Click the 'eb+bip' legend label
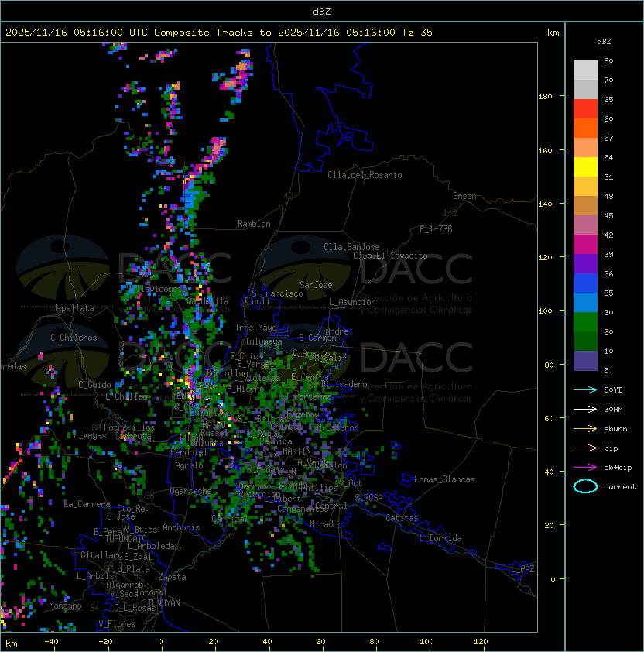This screenshot has height=652, width=644. coord(618,468)
